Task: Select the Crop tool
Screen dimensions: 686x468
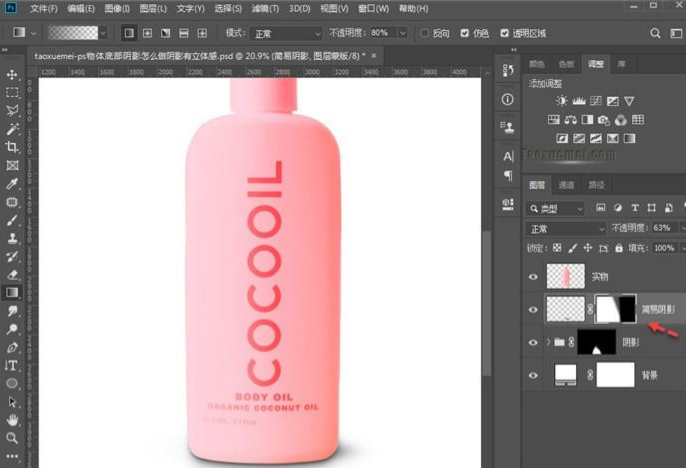Action: pos(12,147)
